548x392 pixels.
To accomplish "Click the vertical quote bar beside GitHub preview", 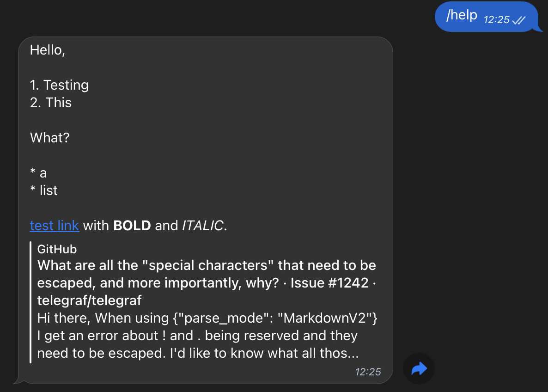I will (31, 300).
